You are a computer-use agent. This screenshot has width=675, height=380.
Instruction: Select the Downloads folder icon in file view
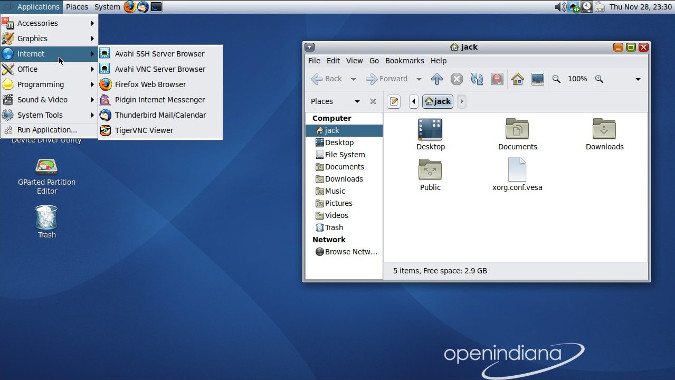pos(604,134)
